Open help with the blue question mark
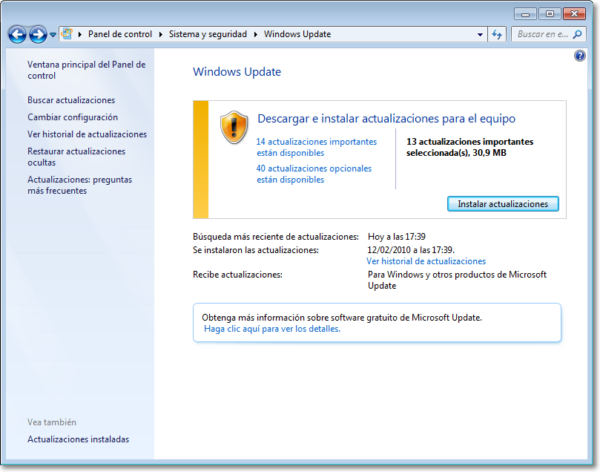 (x=579, y=56)
